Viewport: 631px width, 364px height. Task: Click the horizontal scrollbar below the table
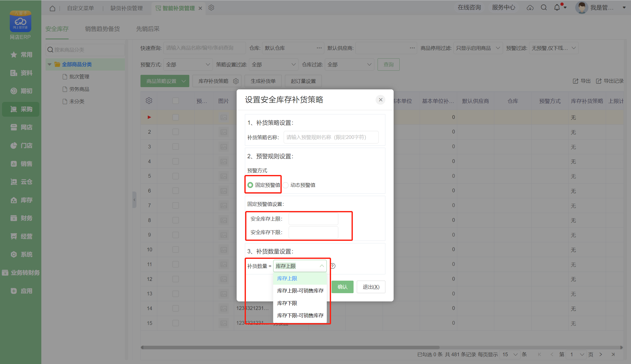point(290,347)
